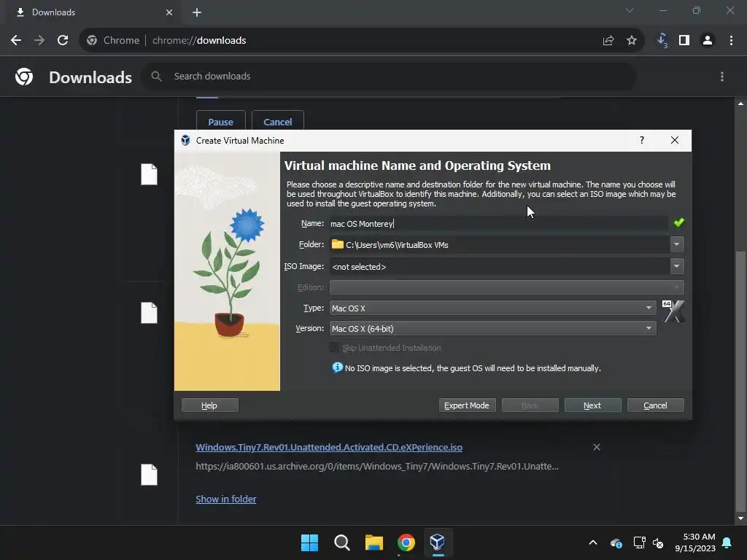Expand the ISO Image dropdown
Image resolution: width=747 pixels, height=560 pixels.
coord(676,266)
